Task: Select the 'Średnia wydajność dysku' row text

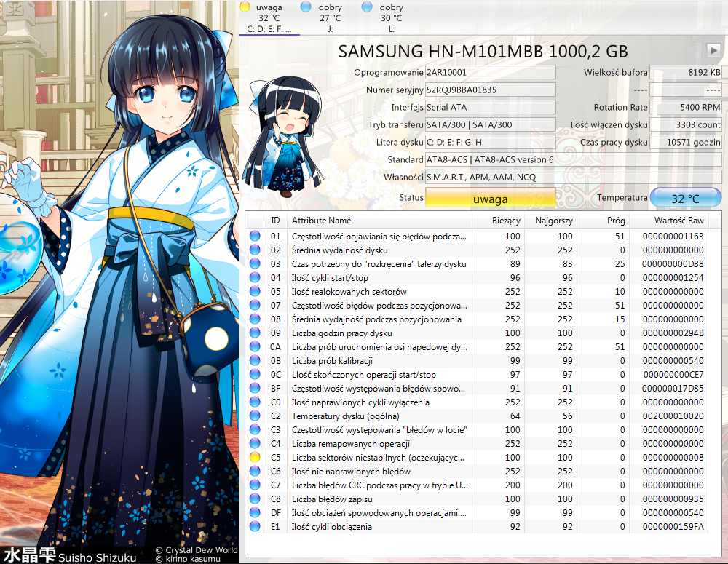Action: [340, 250]
